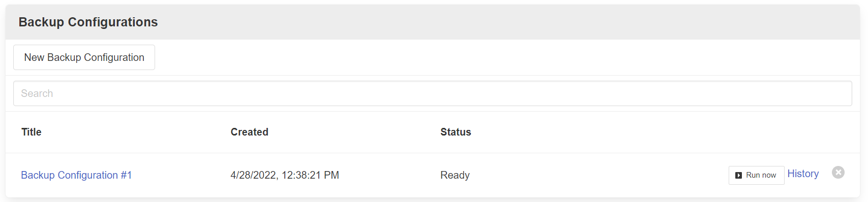The width and height of the screenshot is (868, 202).
Task: Select the Title column header
Action: pos(32,132)
